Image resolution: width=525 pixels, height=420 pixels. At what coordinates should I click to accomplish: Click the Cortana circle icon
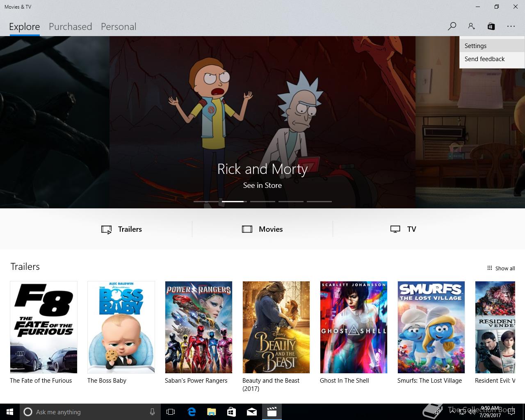pos(28,412)
